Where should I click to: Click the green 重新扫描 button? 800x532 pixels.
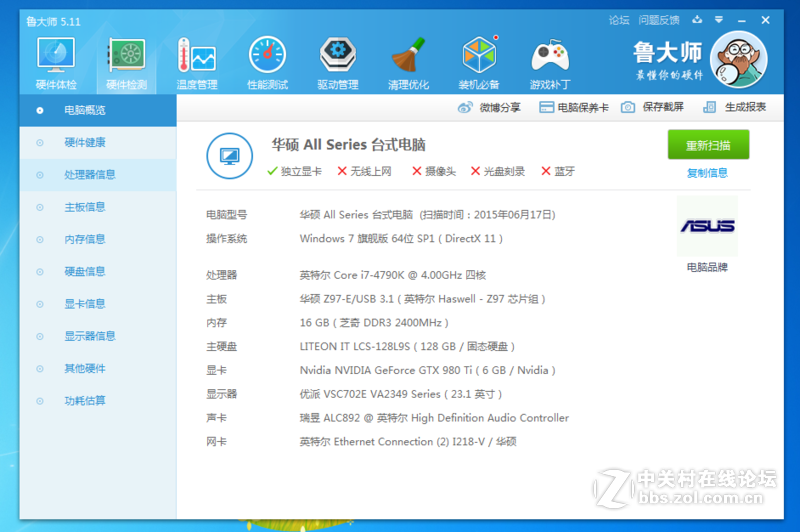[708, 145]
